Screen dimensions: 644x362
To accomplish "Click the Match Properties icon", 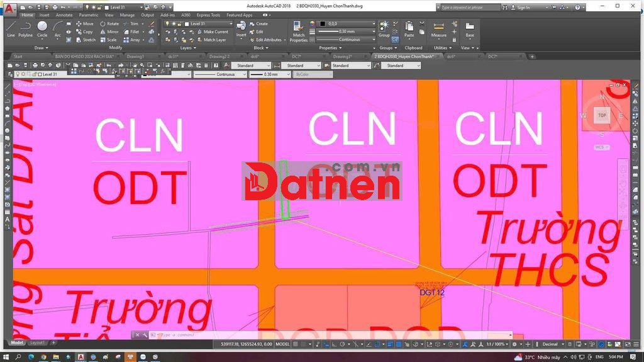I will (298, 30).
